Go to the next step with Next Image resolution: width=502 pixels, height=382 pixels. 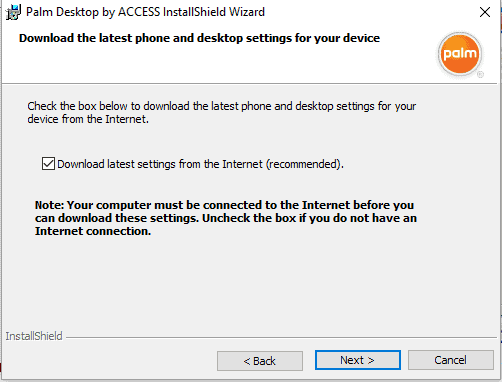coord(358,360)
